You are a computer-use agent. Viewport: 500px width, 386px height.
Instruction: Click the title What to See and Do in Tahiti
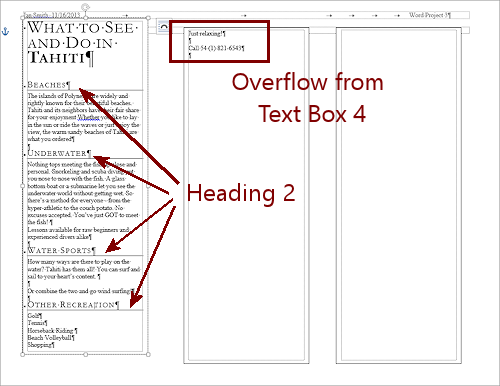[82, 43]
